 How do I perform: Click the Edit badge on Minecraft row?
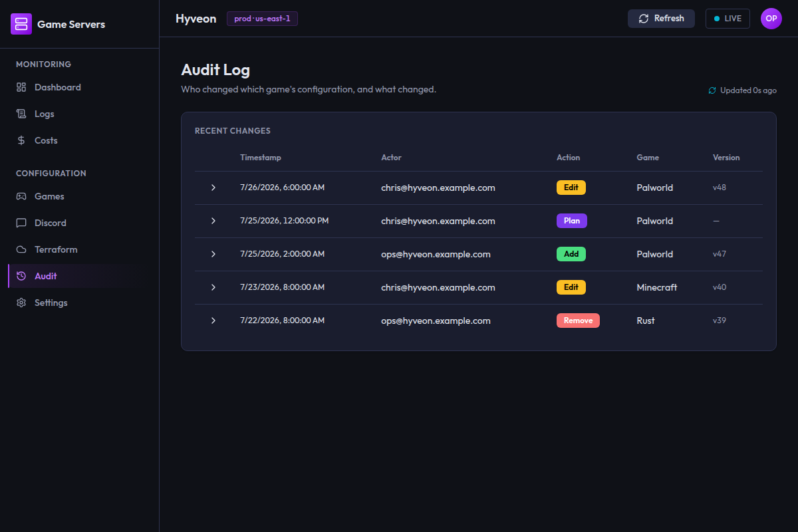pyautogui.click(x=571, y=287)
